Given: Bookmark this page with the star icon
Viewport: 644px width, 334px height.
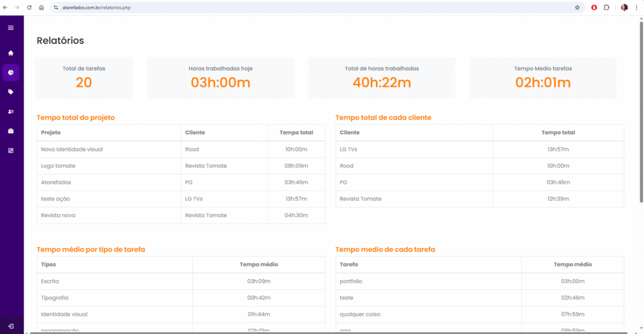Looking at the screenshot, I should tap(577, 8).
